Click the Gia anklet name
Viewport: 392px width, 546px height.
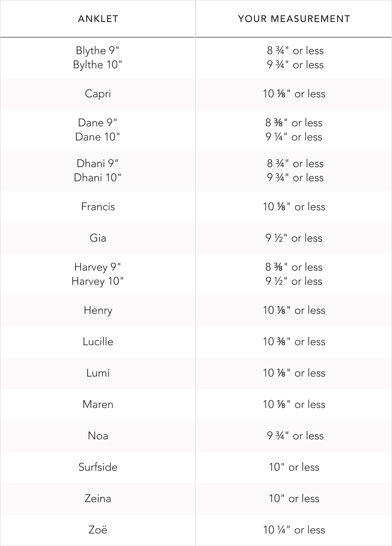(98, 238)
